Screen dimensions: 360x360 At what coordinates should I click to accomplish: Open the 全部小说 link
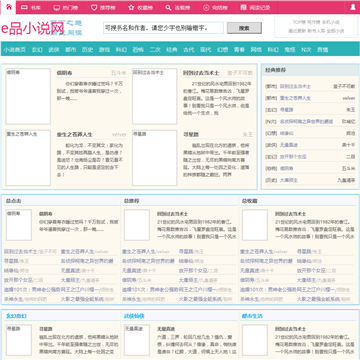click(335, 31)
